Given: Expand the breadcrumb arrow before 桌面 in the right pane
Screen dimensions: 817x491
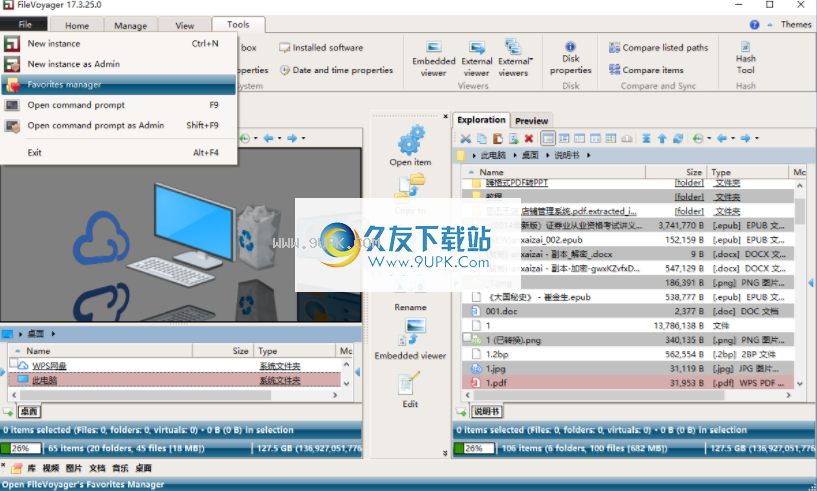Looking at the screenshot, I should point(515,155).
